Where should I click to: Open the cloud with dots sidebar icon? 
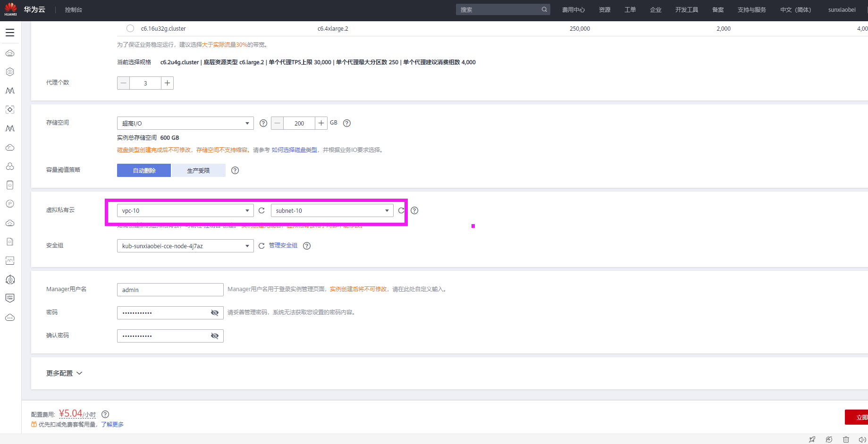pyautogui.click(x=10, y=317)
